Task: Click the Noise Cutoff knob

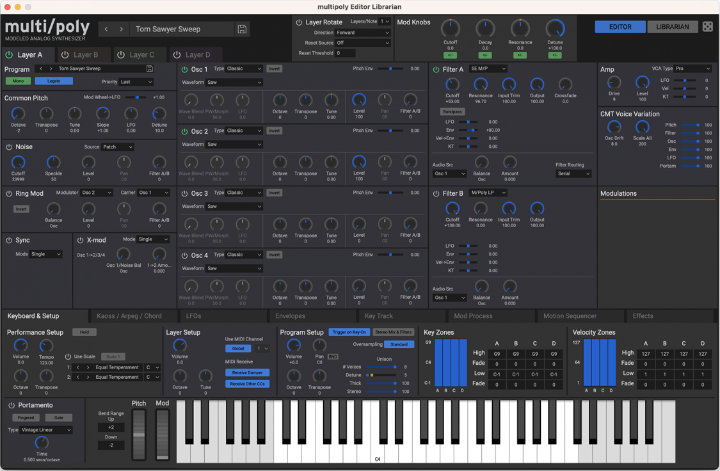Action: coord(18,162)
